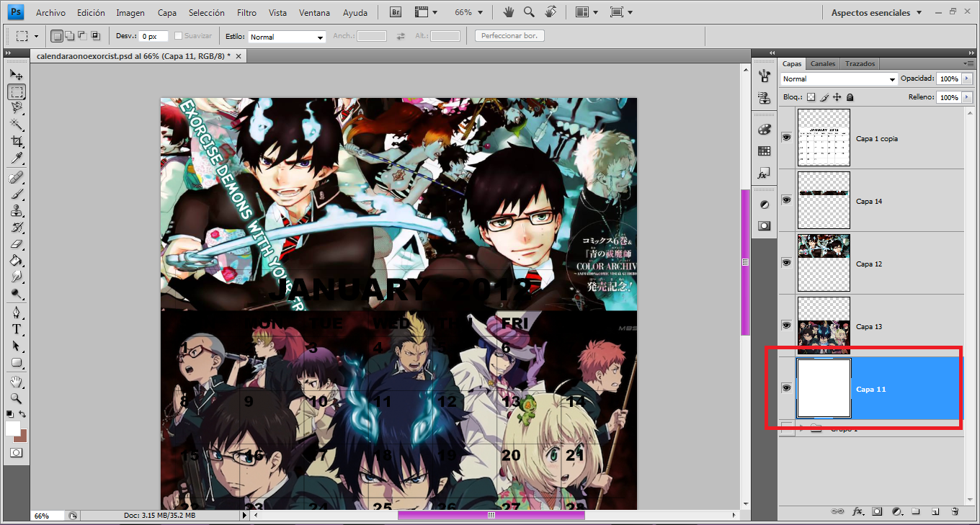
Task: Switch to the Trazados tab
Action: click(860, 63)
